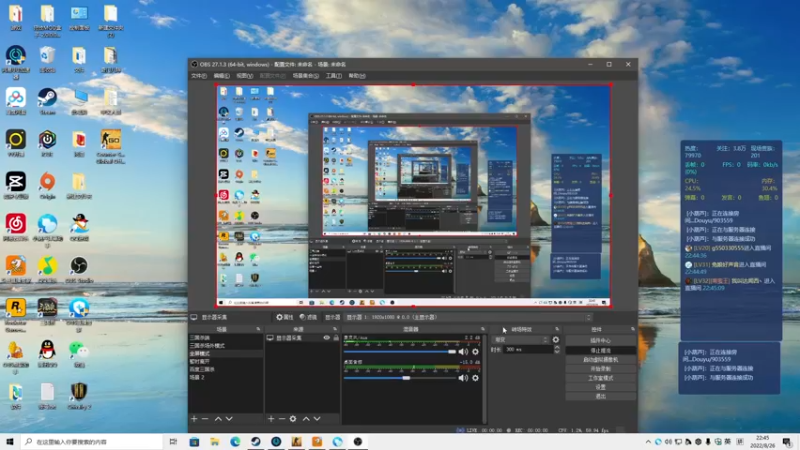Select the 场景 2 scene
800x450 pixels.
[x=226, y=378]
